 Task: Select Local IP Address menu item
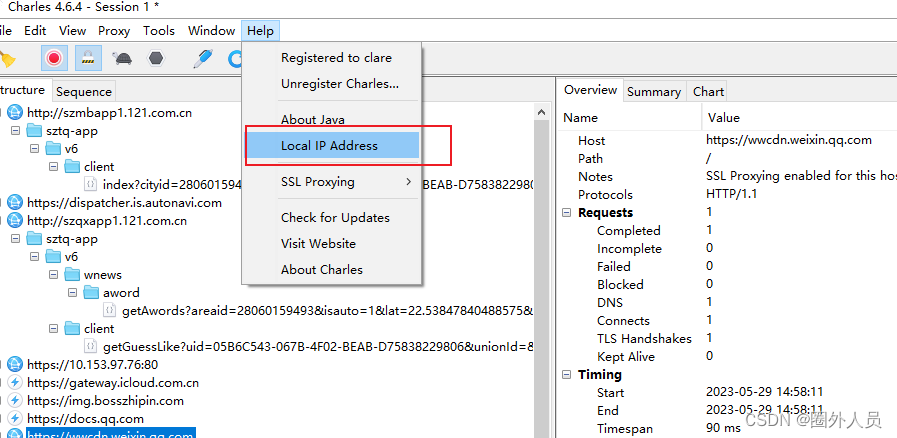coord(332,145)
